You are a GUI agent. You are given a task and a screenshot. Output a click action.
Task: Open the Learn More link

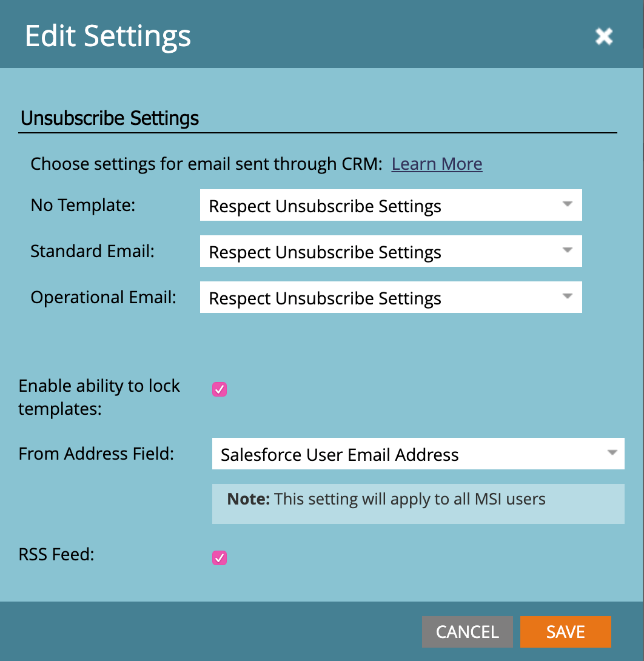coord(437,164)
